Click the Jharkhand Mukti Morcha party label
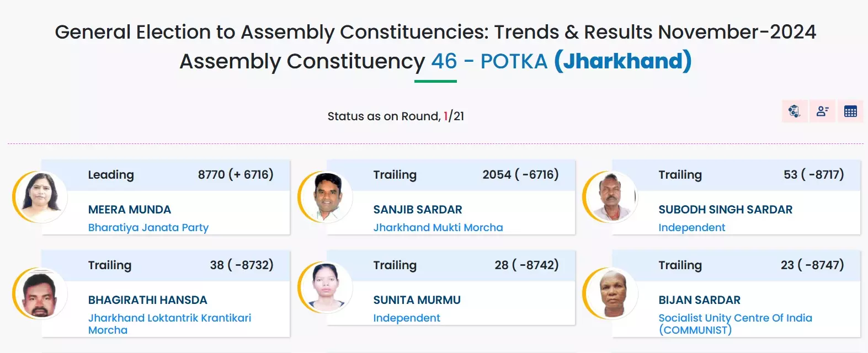Viewport: 868px width, 353px height. 438,227
